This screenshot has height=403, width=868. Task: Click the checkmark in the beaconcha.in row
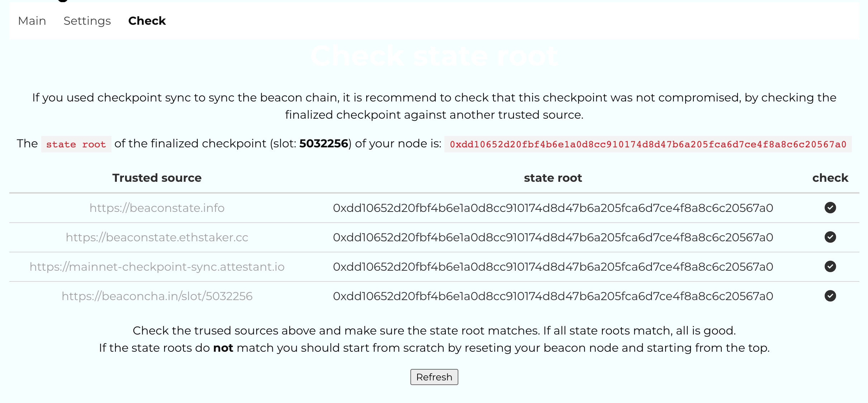pyautogui.click(x=830, y=296)
